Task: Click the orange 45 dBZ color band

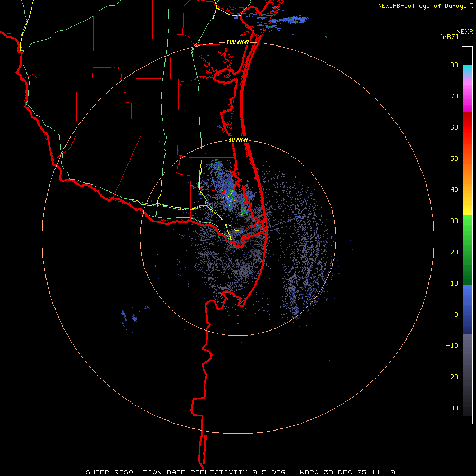Action: pyautogui.click(x=467, y=174)
